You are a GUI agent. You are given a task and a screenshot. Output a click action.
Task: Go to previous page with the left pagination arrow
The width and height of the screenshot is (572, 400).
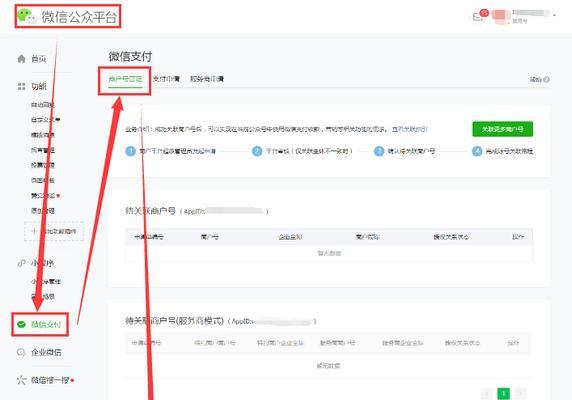click(x=487, y=394)
